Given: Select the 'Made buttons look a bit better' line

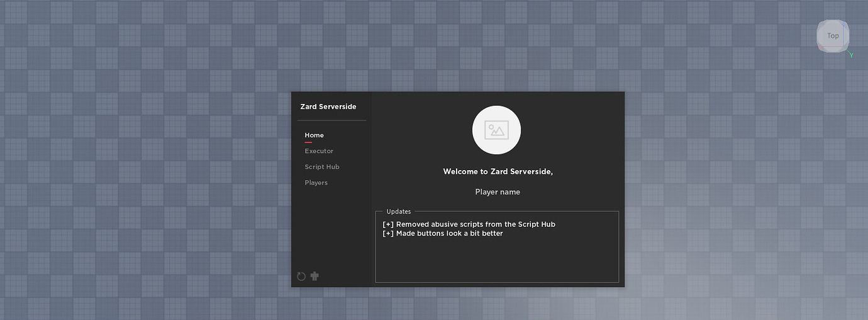Looking at the screenshot, I should point(443,234).
